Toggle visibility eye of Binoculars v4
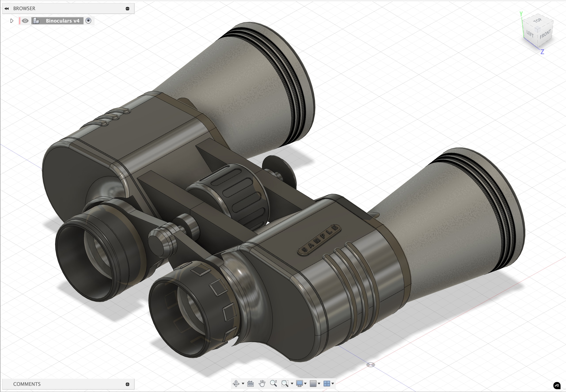 pyautogui.click(x=25, y=21)
